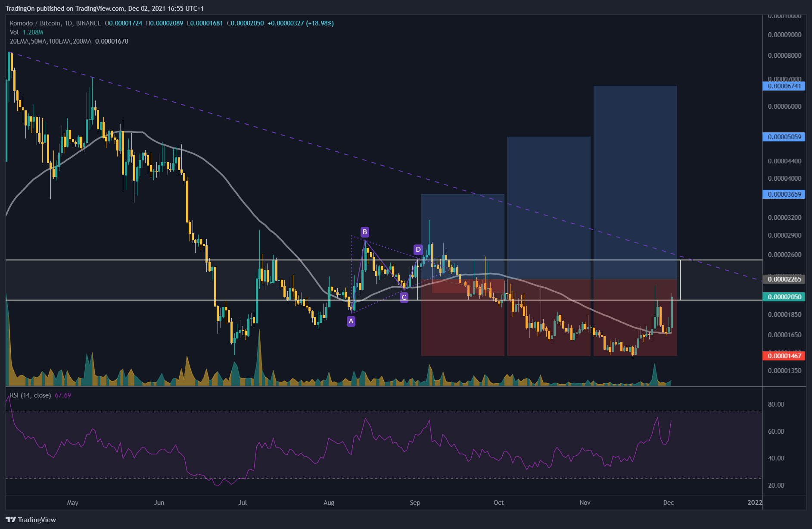
Task: Click the 2022 label on time axis
Action: coord(755,503)
